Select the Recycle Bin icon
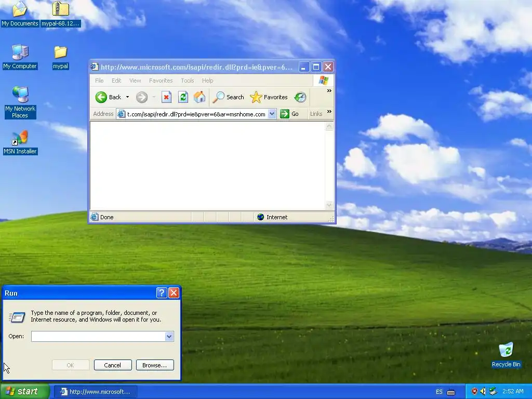The image size is (532, 399). pos(506,355)
